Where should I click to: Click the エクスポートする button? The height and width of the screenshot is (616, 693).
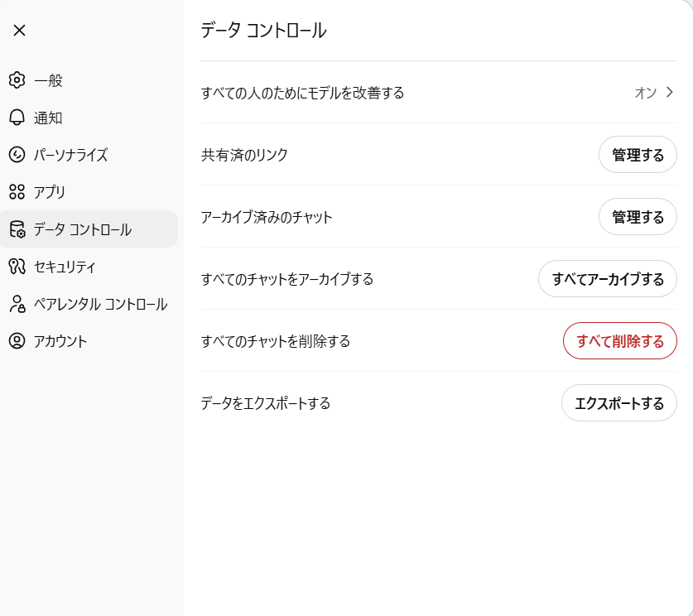(x=619, y=403)
